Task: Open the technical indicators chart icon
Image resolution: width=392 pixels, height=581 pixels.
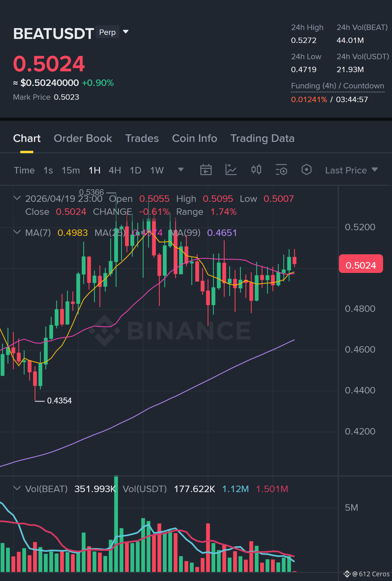Action: tap(231, 170)
